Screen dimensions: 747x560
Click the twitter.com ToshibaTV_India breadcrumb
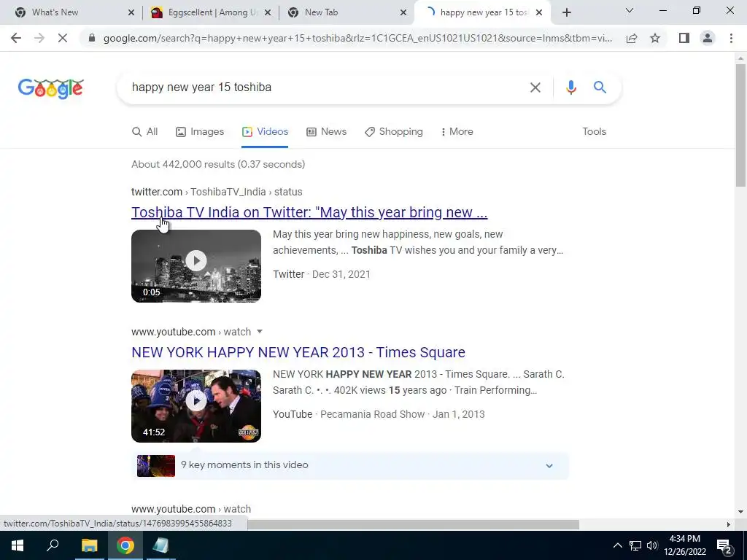click(217, 192)
